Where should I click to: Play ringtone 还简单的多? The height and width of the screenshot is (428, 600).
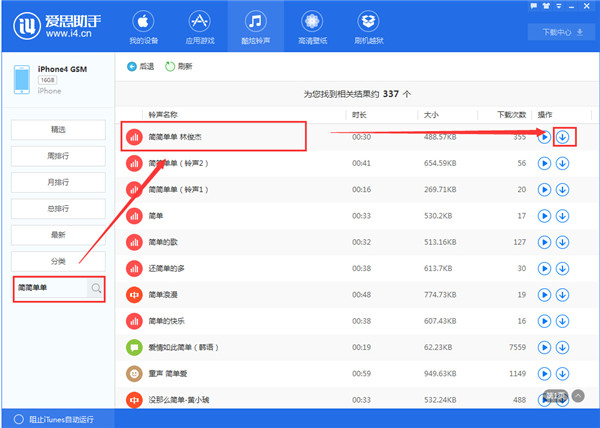[544, 269]
